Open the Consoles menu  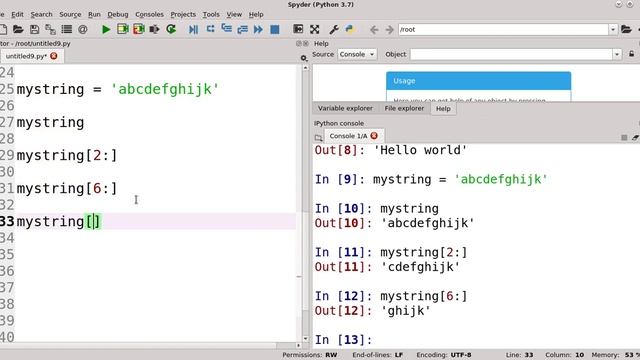(149, 14)
